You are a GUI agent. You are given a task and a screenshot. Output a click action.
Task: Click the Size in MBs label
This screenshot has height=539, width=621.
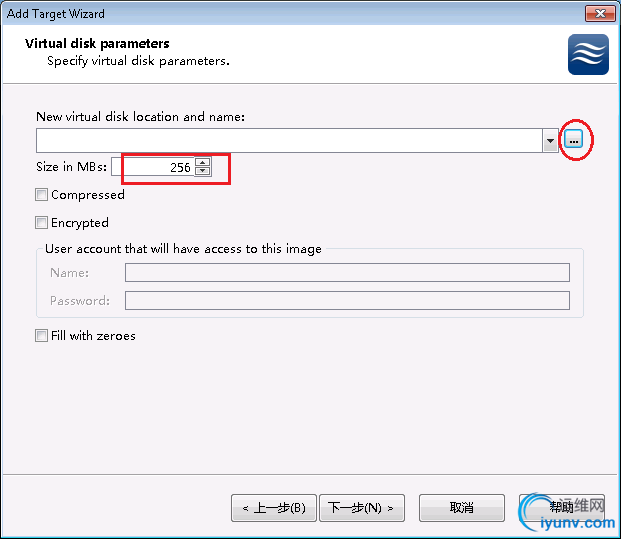pos(71,167)
